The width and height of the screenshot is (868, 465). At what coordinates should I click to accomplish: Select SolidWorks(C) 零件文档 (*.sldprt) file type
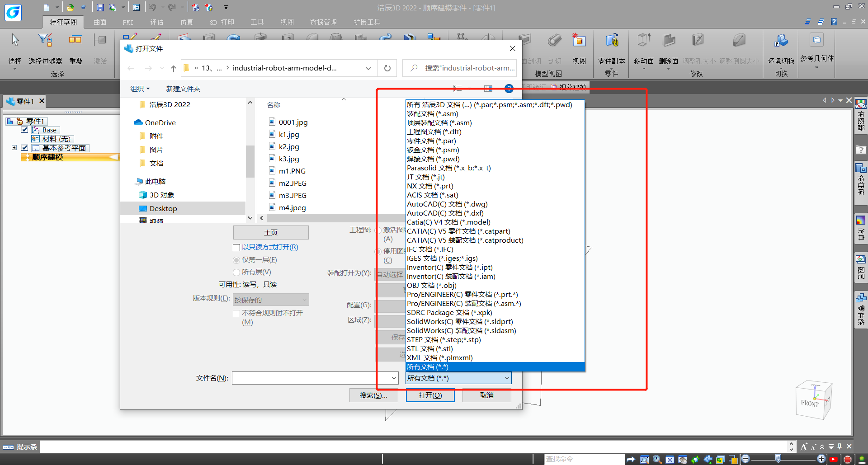click(x=495, y=321)
